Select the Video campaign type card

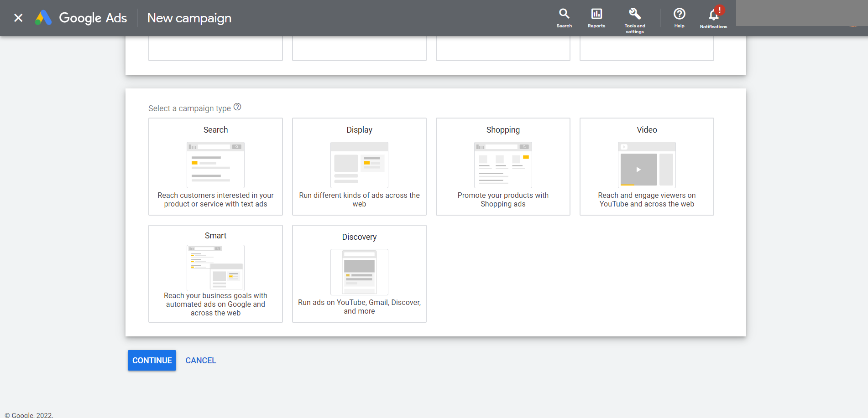click(x=647, y=166)
